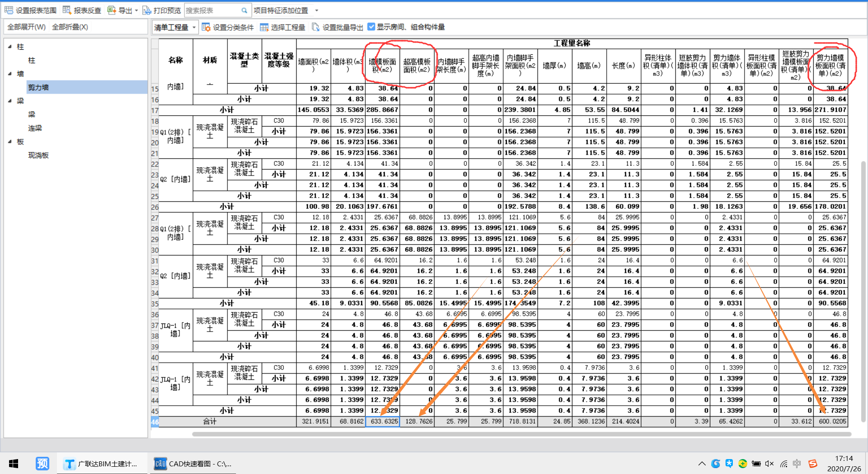Click the horizontal table scrollbar
Image resolution: width=868 pixels, height=474 pixels.
521,434
